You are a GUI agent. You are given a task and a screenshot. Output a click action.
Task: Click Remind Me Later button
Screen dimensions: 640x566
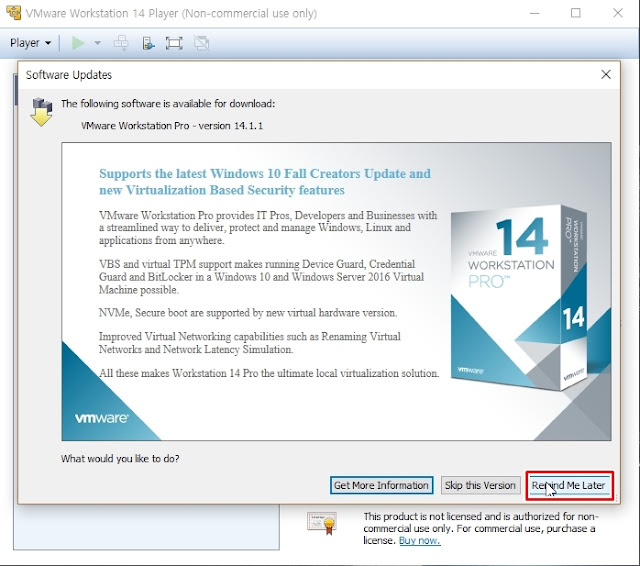click(569, 485)
